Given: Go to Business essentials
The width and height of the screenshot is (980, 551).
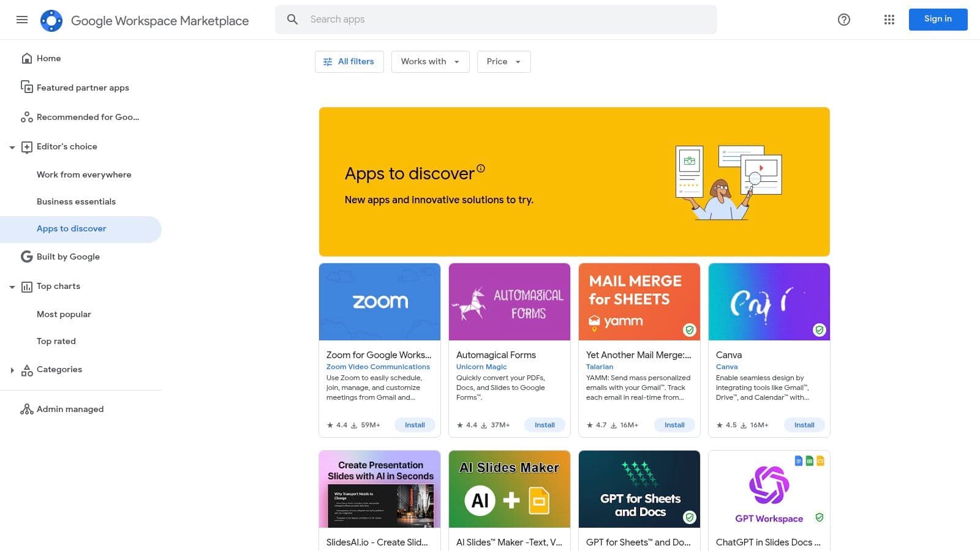Looking at the screenshot, I should tap(76, 201).
